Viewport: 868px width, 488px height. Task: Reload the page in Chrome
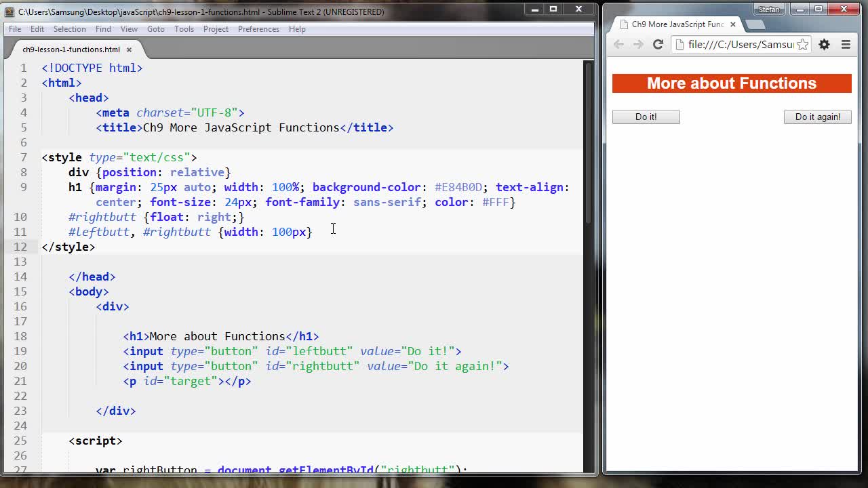tap(658, 44)
